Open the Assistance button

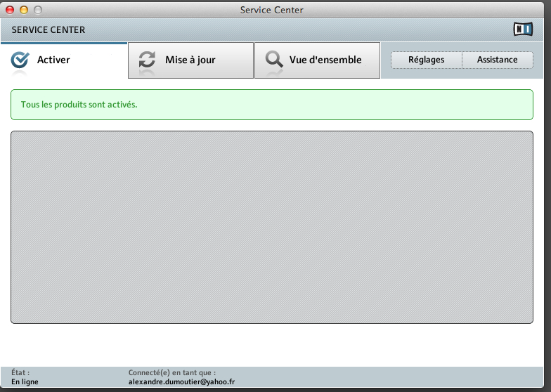498,60
